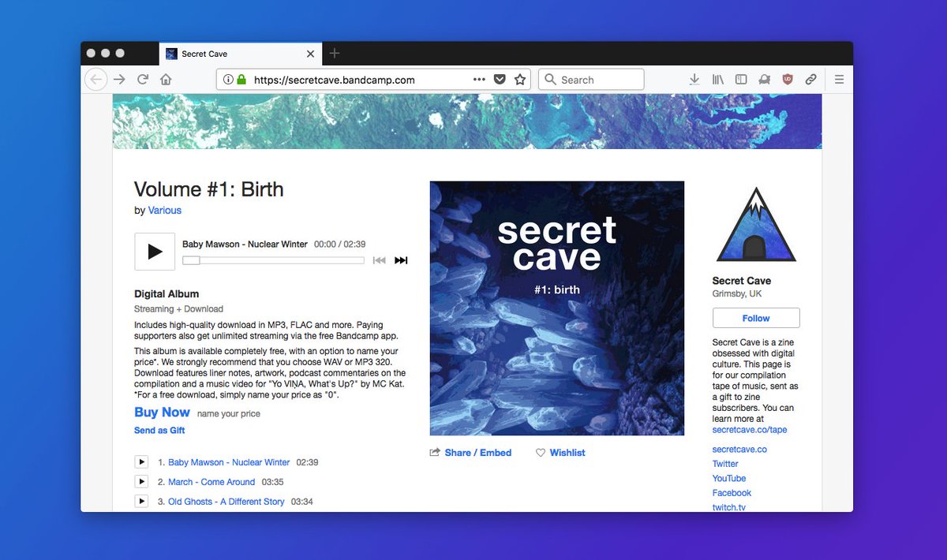Play Baby Mawson - Nuclear Winter with big play button
The width and height of the screenshot is (947, 560).
pyautogui.click(x=155, y=252)
